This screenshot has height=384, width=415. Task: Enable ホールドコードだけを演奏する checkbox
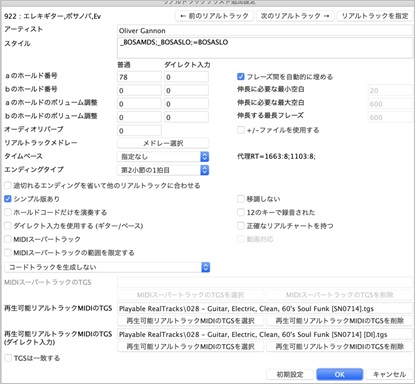pyautogui.click(x=8, y=212)
